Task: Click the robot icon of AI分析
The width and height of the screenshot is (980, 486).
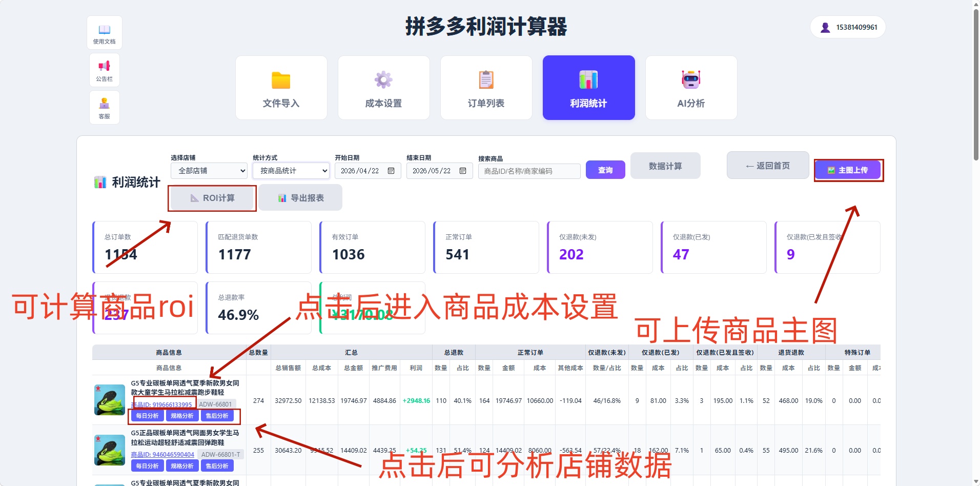Action: click(691, 79)
